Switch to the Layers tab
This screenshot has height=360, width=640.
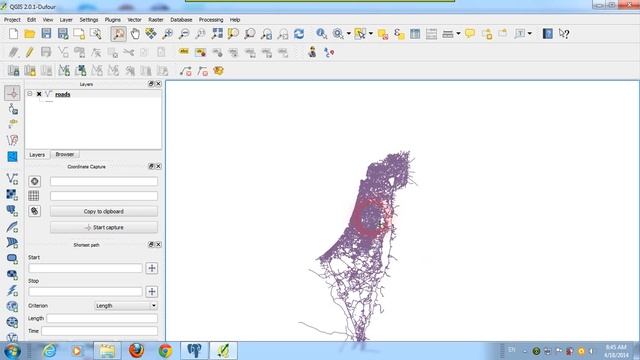click(37, 155)
